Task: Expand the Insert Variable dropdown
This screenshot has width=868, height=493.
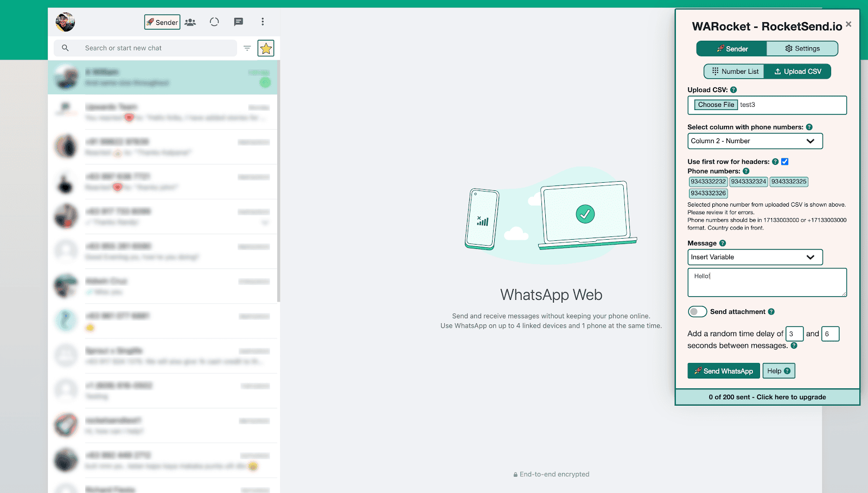Action: [755, 257]
